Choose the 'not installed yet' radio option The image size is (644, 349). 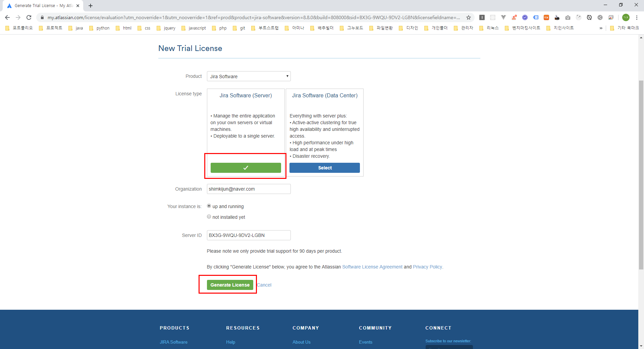point(209,217)
